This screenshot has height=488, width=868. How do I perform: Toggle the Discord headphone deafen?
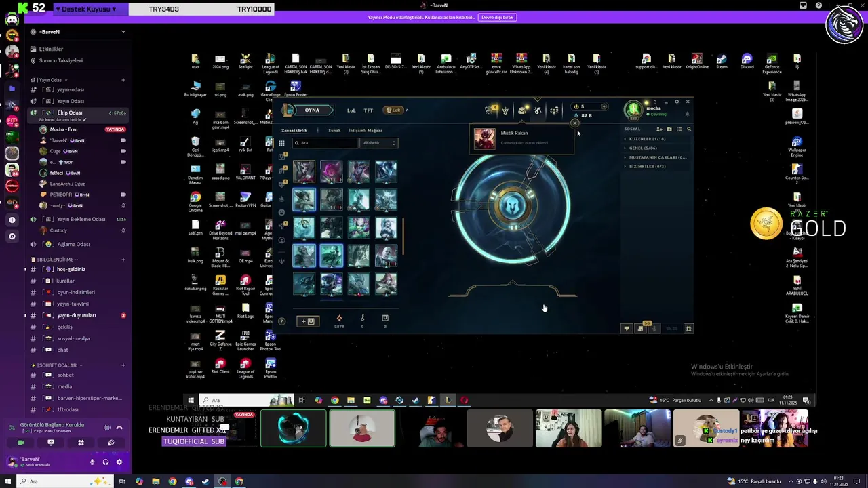pyautogui.click(x=106, y=462)
